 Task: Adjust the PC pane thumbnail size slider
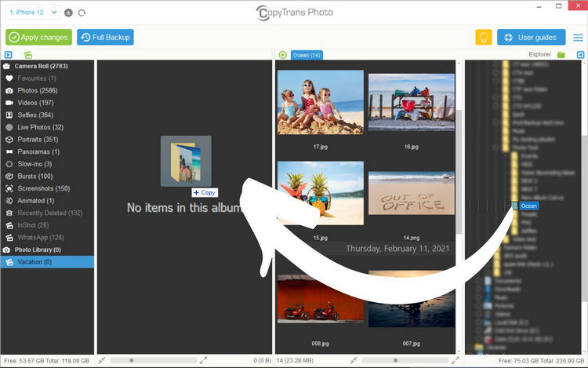pyautogui.click(x=394, y=360)
